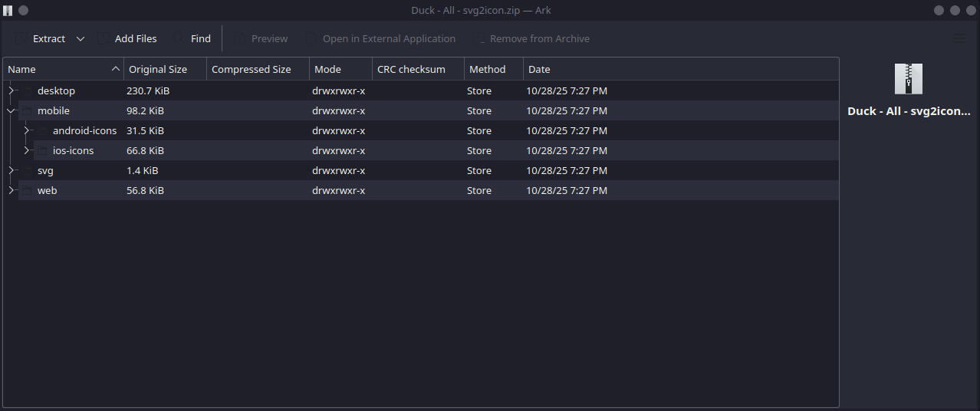Click the round pin button beside Ark icon
The height and width of the screenshot is (411, 980).
(24, 11)
